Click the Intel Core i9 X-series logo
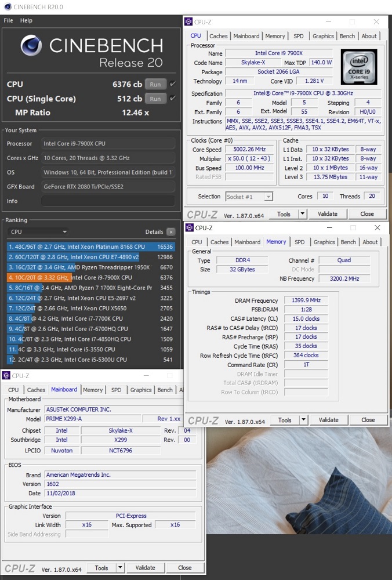Viewport: 392px width, 580px height. pos(359,67)
